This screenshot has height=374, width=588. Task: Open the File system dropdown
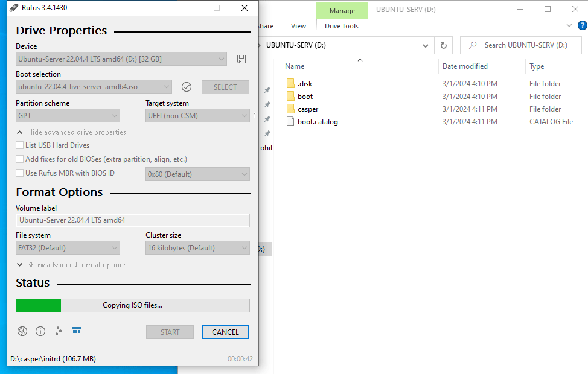(67, 247)
